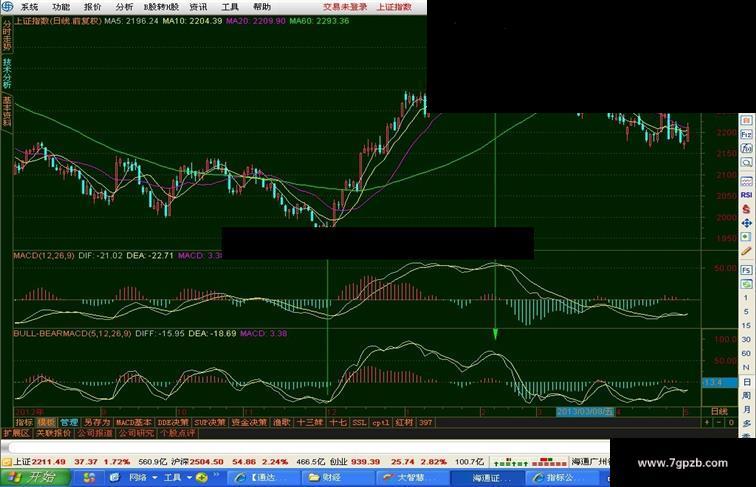Select the 60-minute period
The width and height of the screenshot is (756, 487).
point(746,353)
